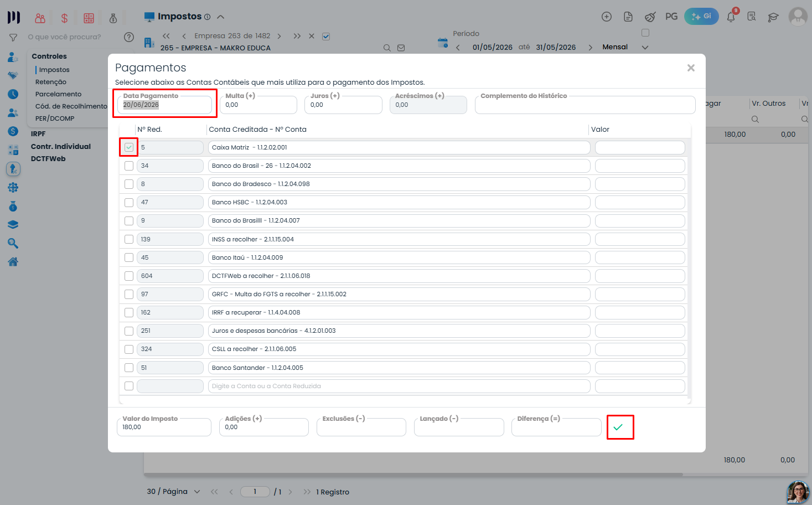Click the add plus-circle icon
This screenshot has width=812, height=505.
pos(607,17)
